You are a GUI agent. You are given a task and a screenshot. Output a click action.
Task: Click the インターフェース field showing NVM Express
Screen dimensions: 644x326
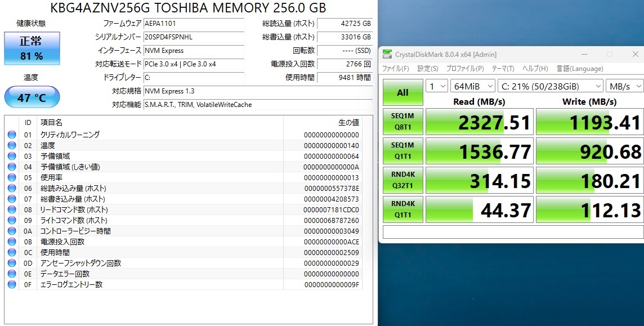(x=194, y=51)
